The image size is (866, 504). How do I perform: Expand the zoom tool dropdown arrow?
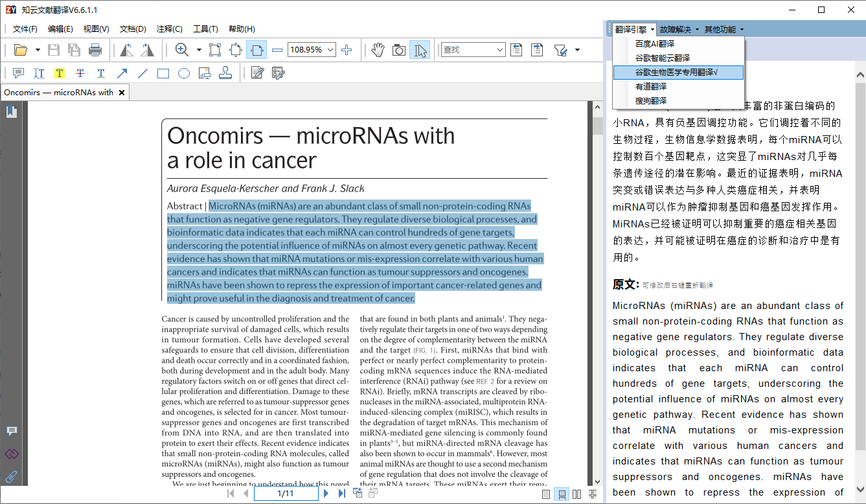click(199, 50)
